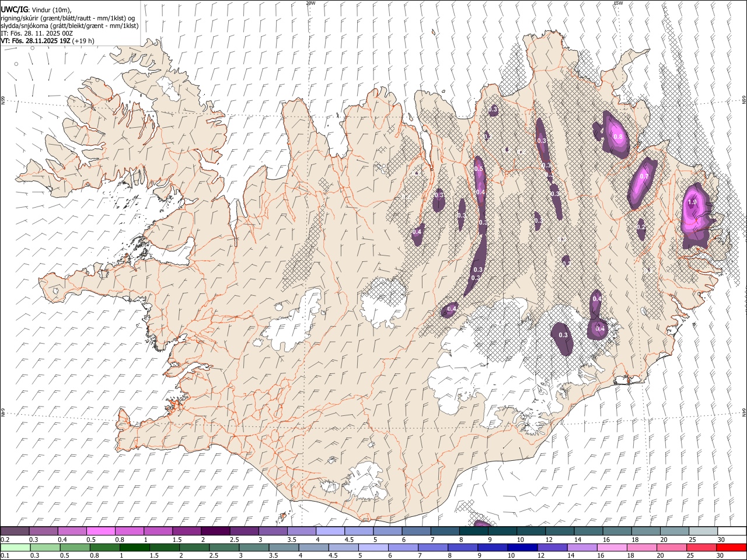Viewport: 747px width, 560px height.
Task: Select the 'IT: Fös. 28. 11. 2025 00Z' line
Action: click(37, 33)
